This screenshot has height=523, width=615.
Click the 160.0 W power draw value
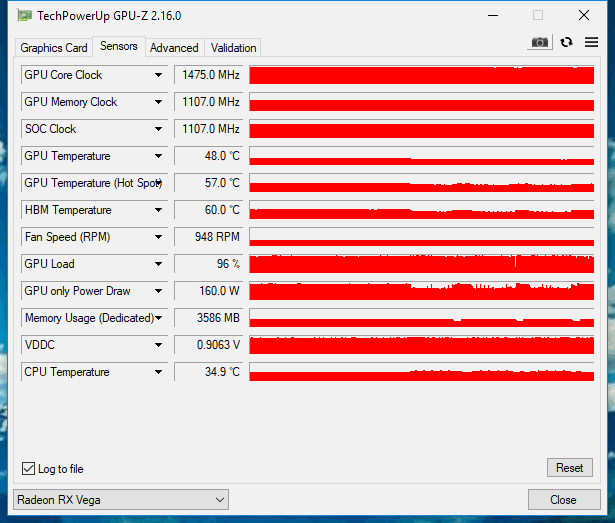[209, 291]
